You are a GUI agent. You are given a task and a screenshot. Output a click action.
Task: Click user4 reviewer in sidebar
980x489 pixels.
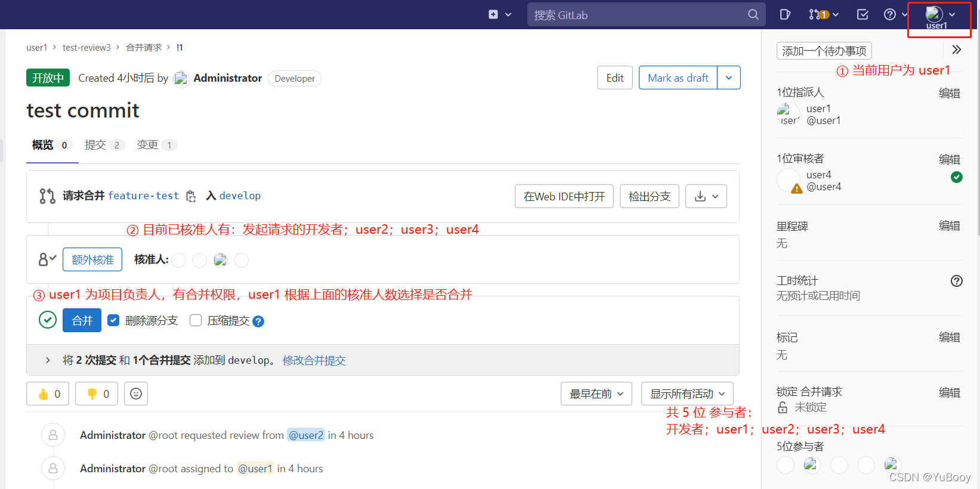[x=809, y=181]
